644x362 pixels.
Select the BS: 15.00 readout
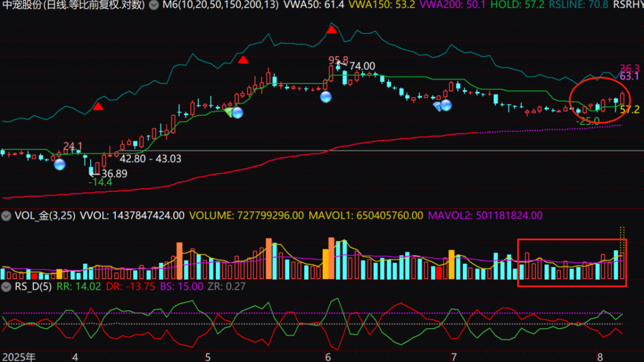click(x=181, y=286)
